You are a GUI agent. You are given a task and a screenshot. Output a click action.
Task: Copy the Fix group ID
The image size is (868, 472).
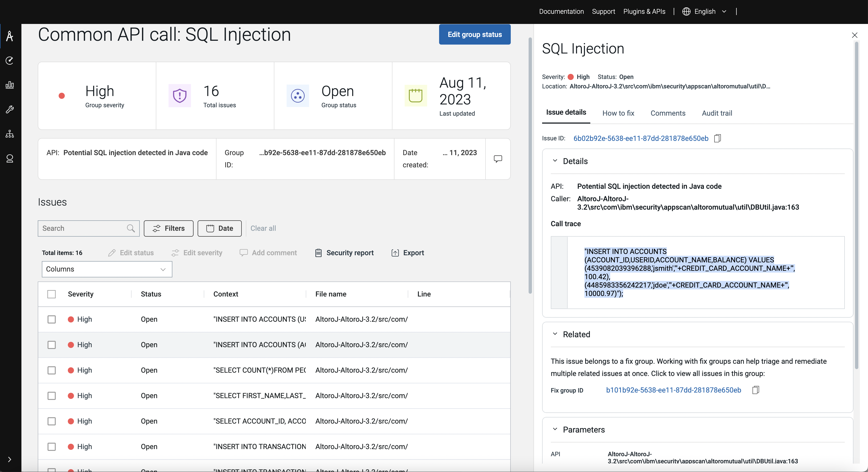coord(756,390)
